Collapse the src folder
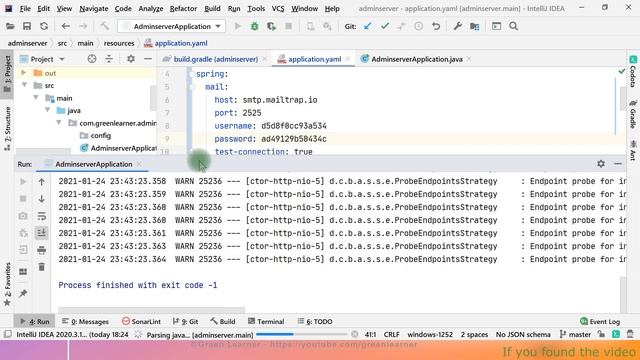The height and width of the screenshot is (360, 640). pyautogui.click(x=24, y=85)
